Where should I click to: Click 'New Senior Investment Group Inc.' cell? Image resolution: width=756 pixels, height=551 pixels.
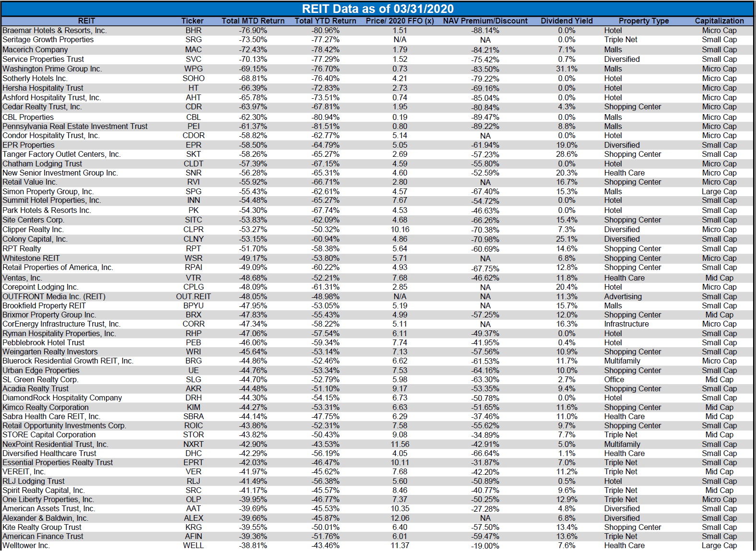click(x=60, y=173)
